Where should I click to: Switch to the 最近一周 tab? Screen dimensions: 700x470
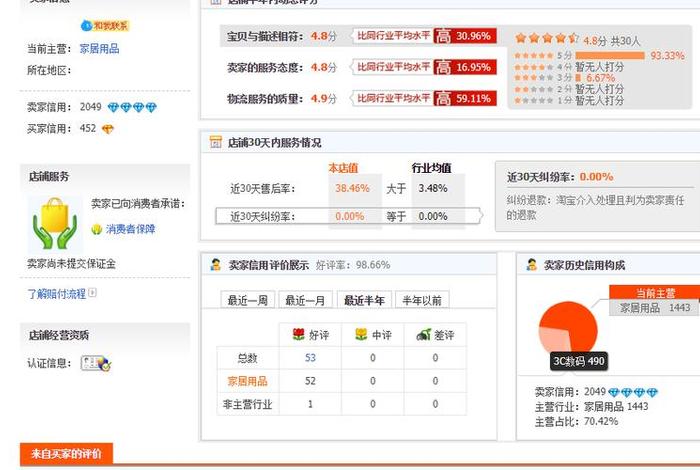coord(248,300)
